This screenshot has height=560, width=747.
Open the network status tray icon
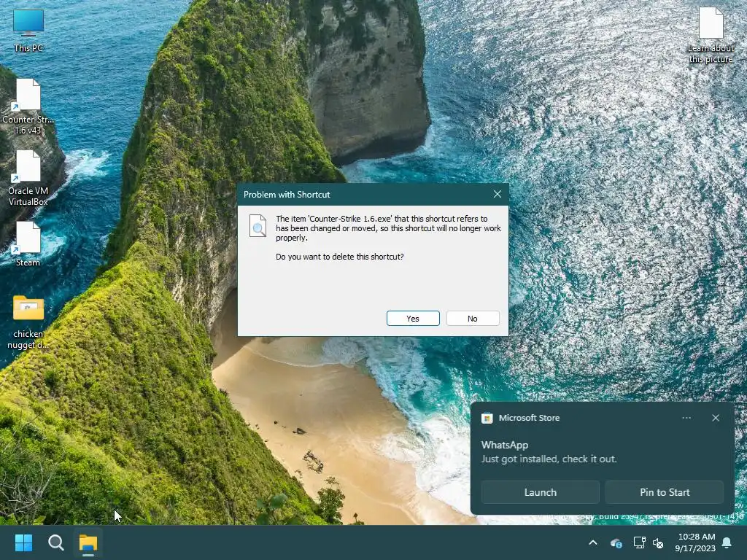(x=639, y=542)
